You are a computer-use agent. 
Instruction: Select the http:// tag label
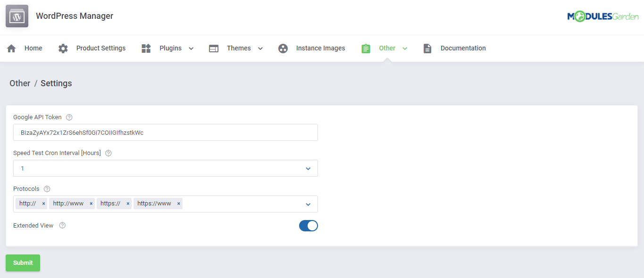click(x=28, y=204)
